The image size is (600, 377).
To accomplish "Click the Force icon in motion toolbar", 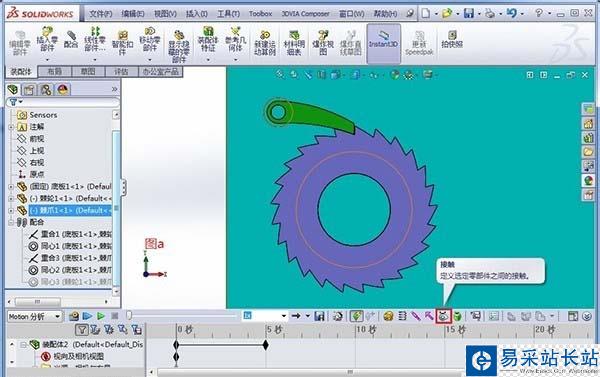I will click(x=430, y=316).
